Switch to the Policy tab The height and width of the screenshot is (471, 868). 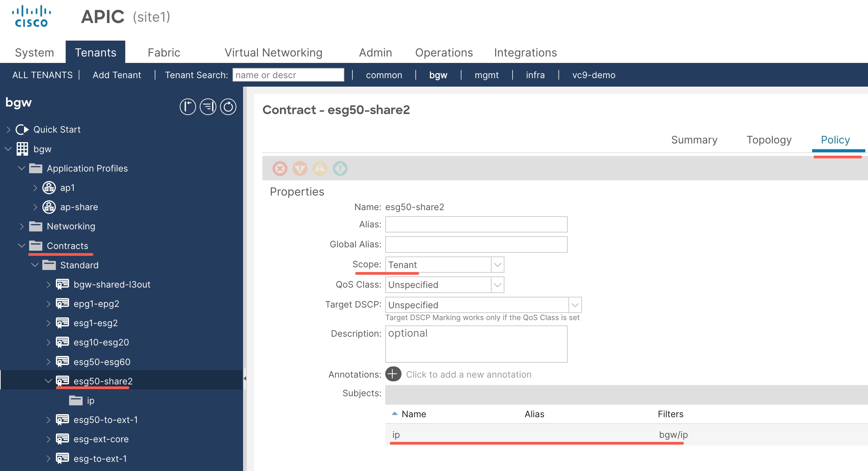click(x=835, y=140)
